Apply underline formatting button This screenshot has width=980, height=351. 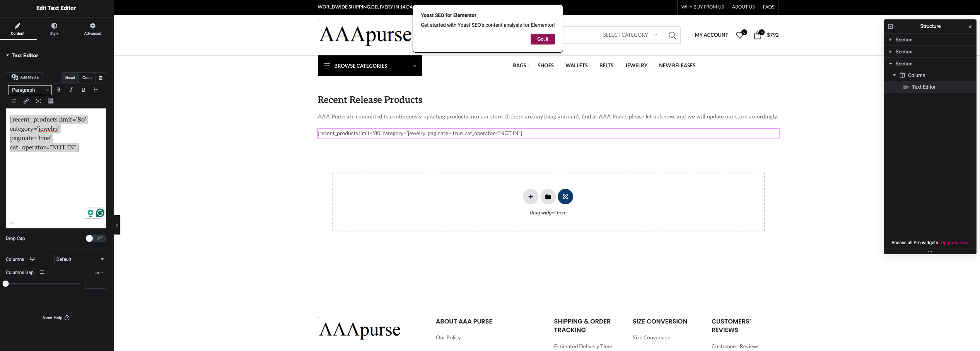[83, 90]
